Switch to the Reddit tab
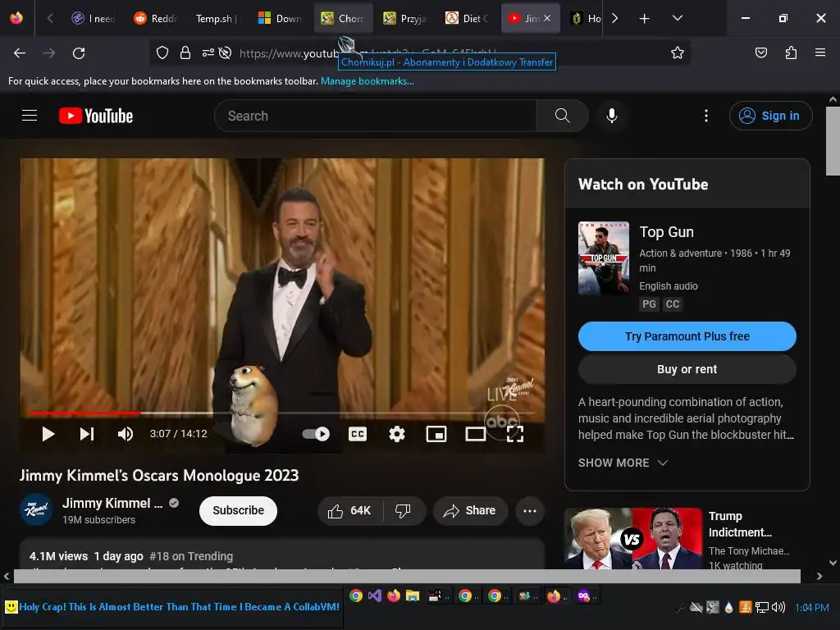Screen dimensions: 840x630 pyautogui.click(x=156, y=18)
